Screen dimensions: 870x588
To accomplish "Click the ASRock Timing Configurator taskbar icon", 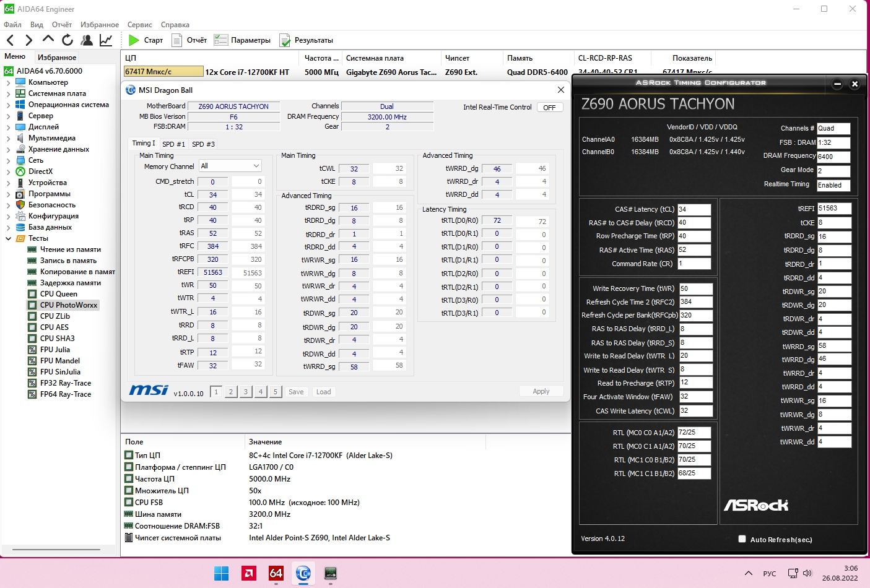I will click(x=331, y=574).
